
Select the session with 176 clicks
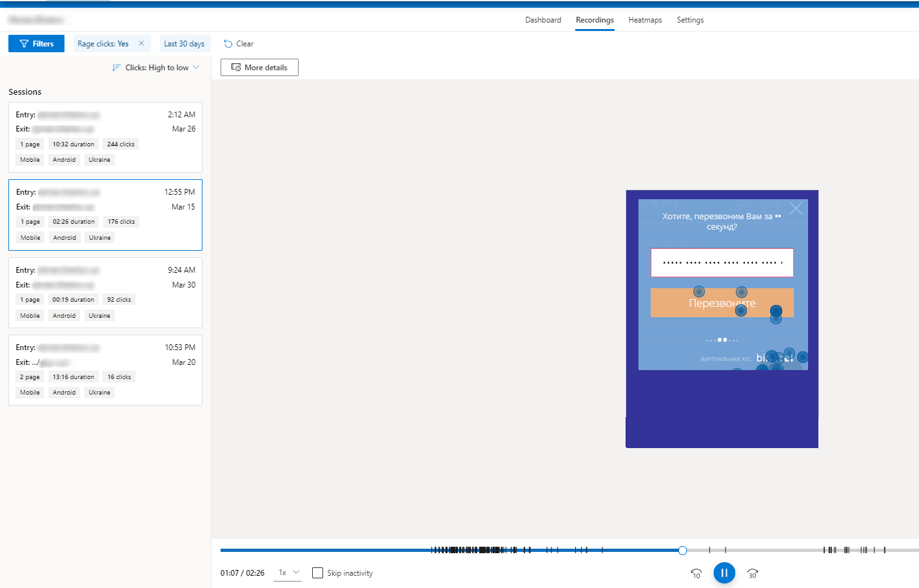(105, 215)
